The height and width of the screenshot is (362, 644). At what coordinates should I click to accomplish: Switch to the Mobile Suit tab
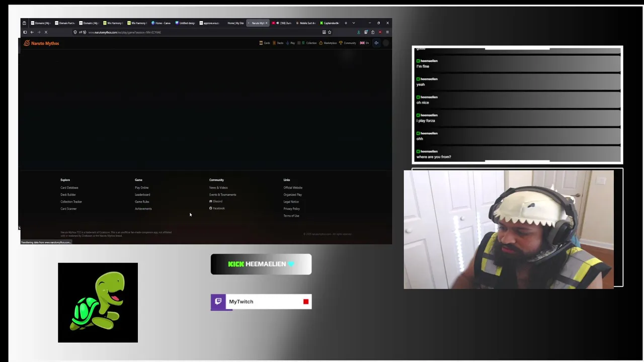coord(306,23)
